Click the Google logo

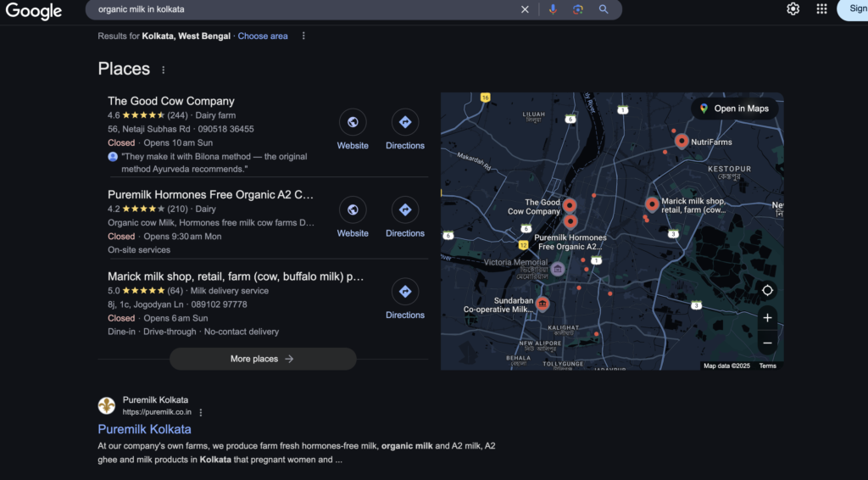(34, 10)
